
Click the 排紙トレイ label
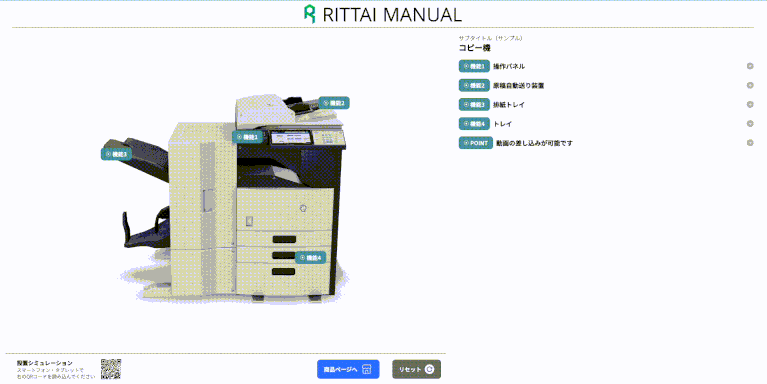509,105
